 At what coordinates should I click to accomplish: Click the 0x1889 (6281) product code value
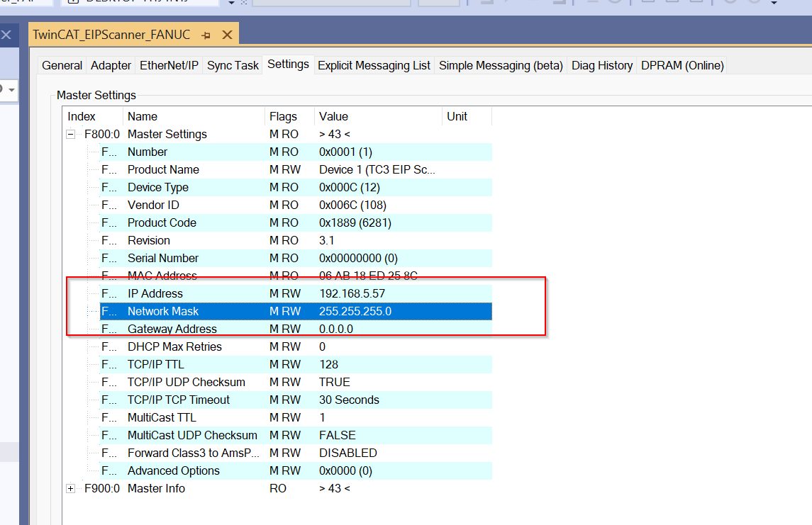tap(355, 223)
